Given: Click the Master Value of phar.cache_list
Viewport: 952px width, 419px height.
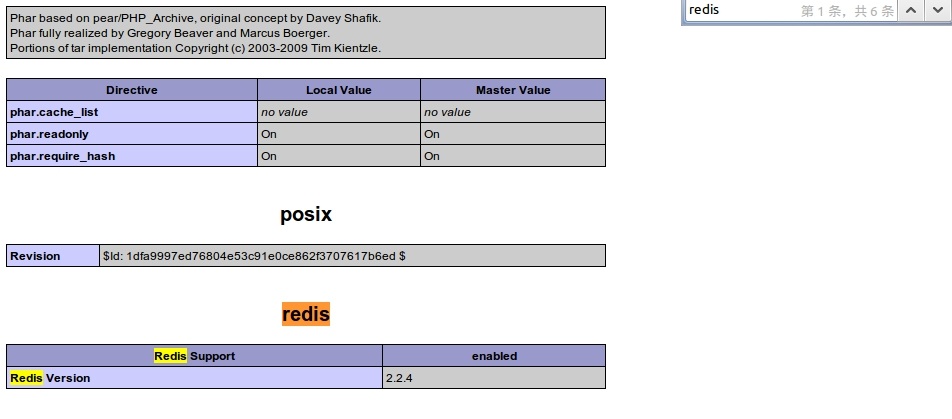Looking at the screenshot, I should click(x=447, y=112).
